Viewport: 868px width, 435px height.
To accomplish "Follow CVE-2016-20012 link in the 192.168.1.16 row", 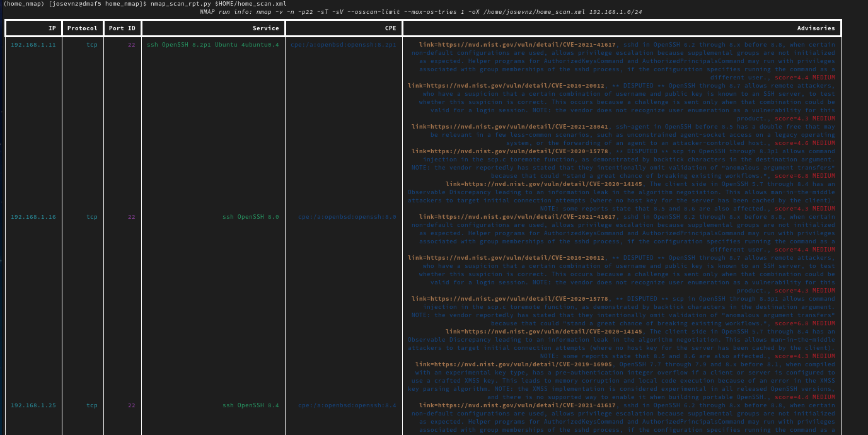I will [x=506, y=258].
